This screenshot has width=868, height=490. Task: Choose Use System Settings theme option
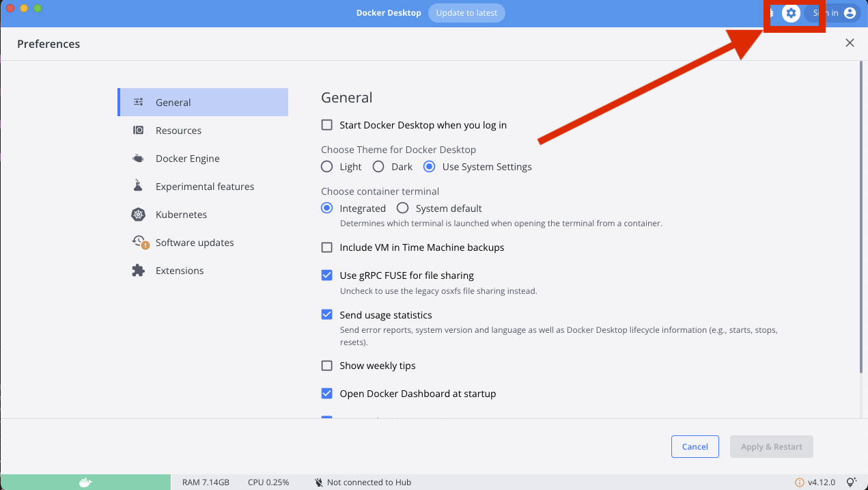(430, 167)
